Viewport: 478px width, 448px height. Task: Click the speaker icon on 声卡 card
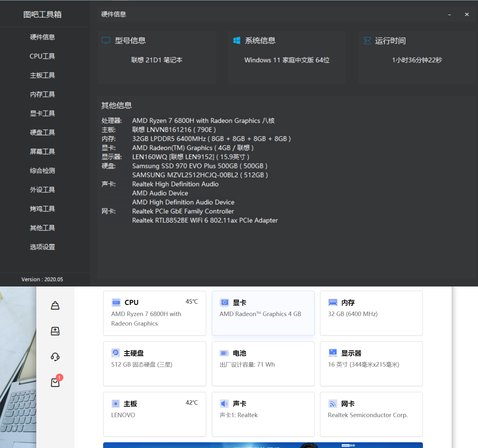click(224, 403)
